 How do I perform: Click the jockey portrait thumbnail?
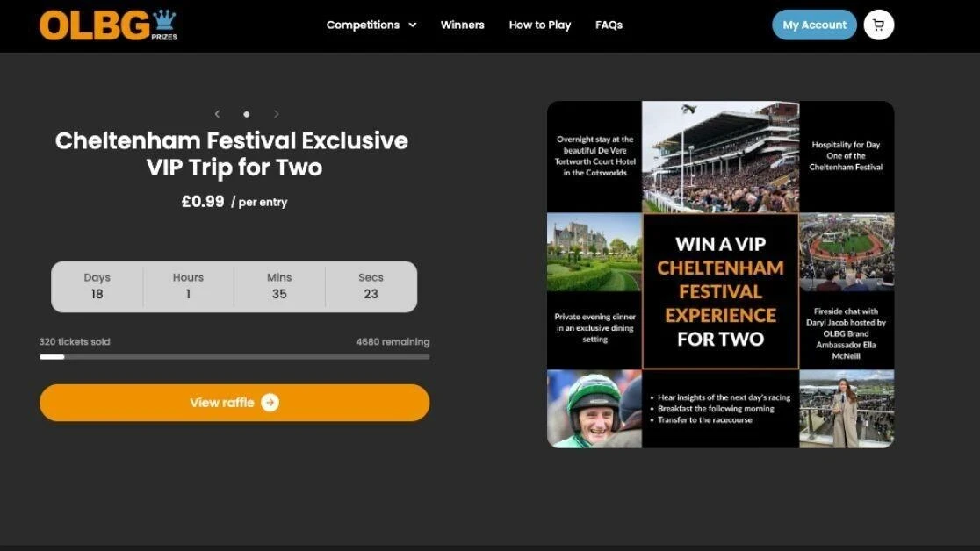tap(594, 409)
